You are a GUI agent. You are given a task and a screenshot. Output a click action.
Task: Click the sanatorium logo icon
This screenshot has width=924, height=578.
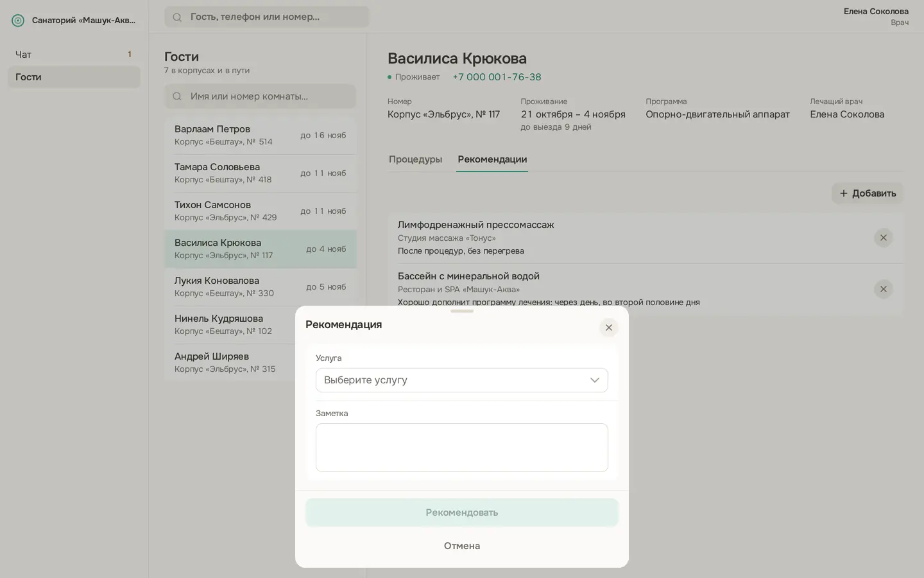tap(18, 21)
